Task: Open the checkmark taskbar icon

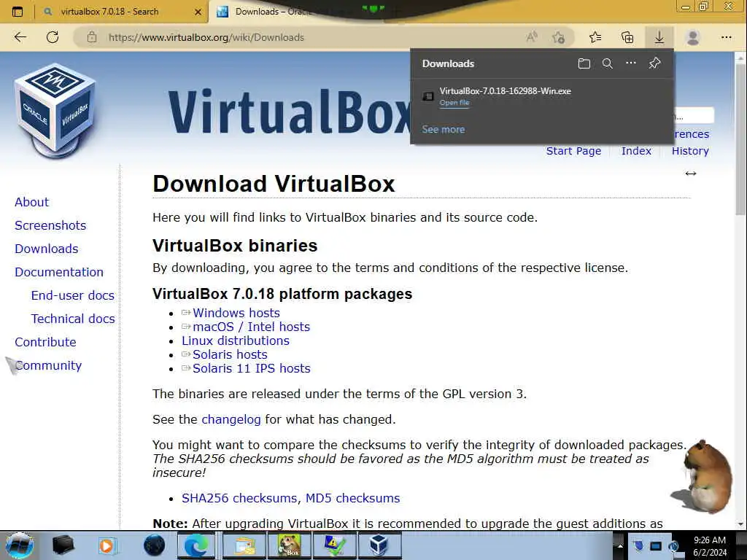Action: pos(334,545)
